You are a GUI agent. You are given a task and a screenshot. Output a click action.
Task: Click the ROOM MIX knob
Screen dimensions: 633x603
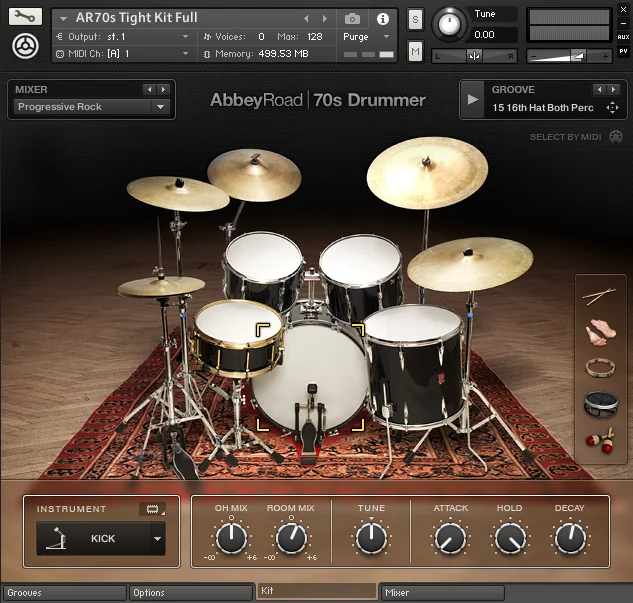point(291,538)
